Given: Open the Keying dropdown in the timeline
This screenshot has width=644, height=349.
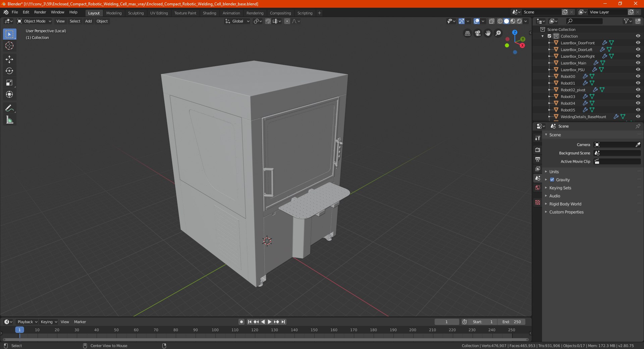Looking at the screenshot, I should 49,322.
